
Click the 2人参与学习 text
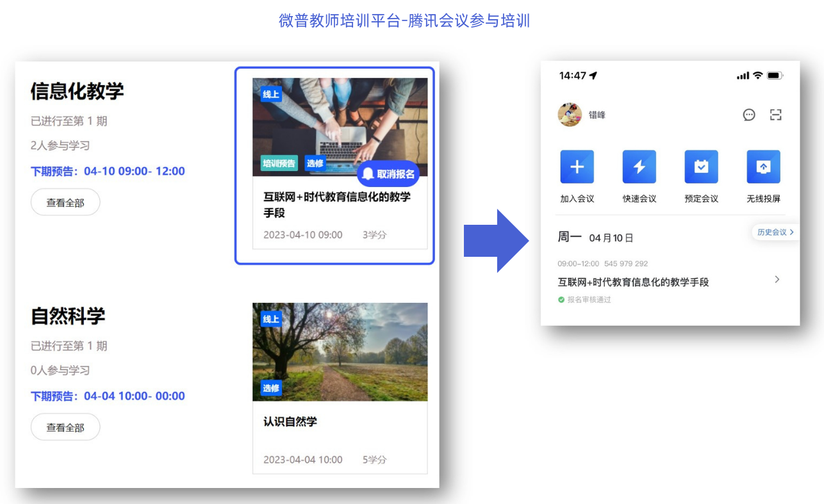[x=60, y=145]
